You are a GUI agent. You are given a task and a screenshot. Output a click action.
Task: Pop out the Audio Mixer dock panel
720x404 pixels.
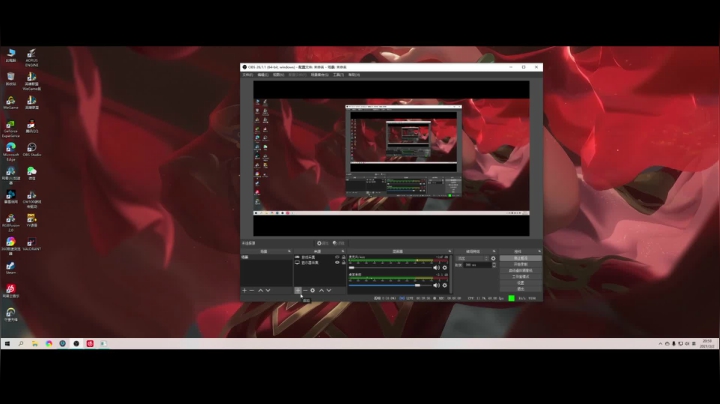(450, 252)
